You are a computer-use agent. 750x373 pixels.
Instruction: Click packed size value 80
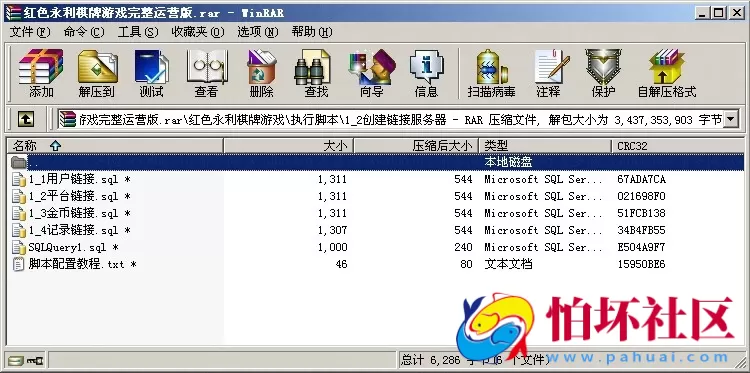[466, 264]
